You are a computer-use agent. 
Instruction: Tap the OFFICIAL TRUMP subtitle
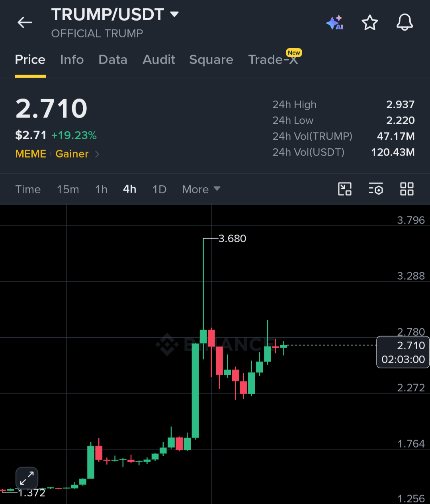point(97,33)
